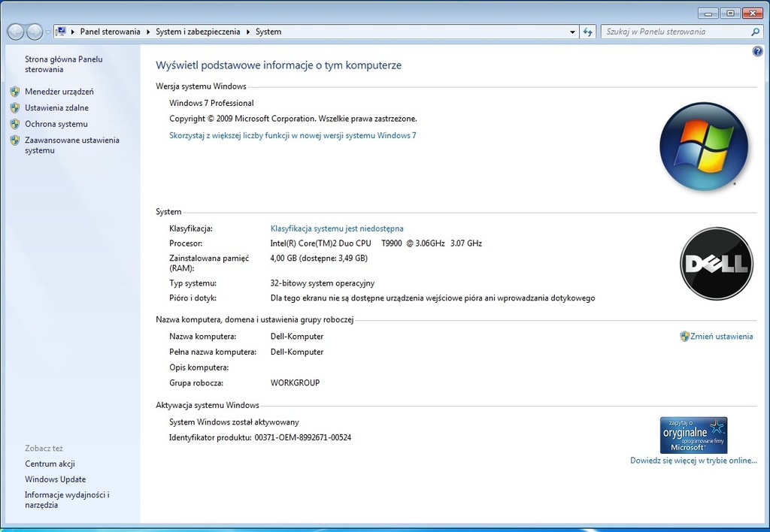Click the Windows 7 Professional text
Image resolution: width=770 pixels, height=532 pixels.
[211, 103]
